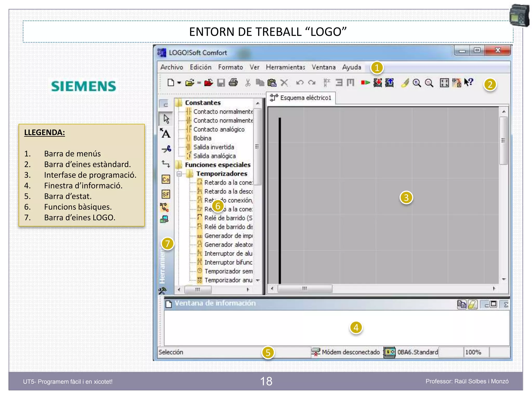Click the clear eraser icon in Ventana de información
Viewport: 532px width, 399px height.
[473, 304]
